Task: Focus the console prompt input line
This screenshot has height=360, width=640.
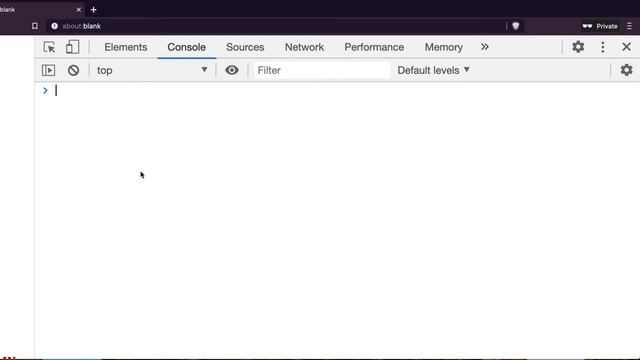Action: 337,91
